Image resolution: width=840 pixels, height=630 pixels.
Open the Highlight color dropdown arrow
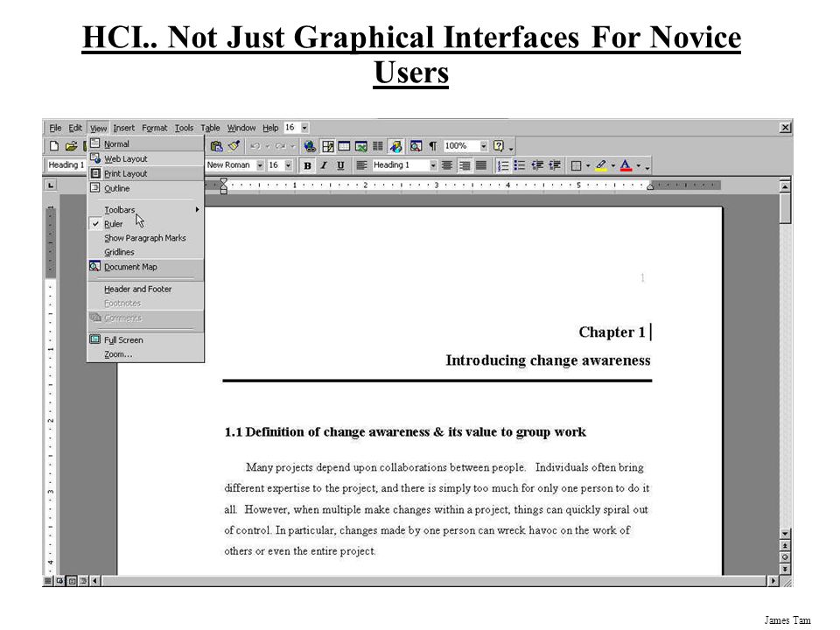click(613, 166)
